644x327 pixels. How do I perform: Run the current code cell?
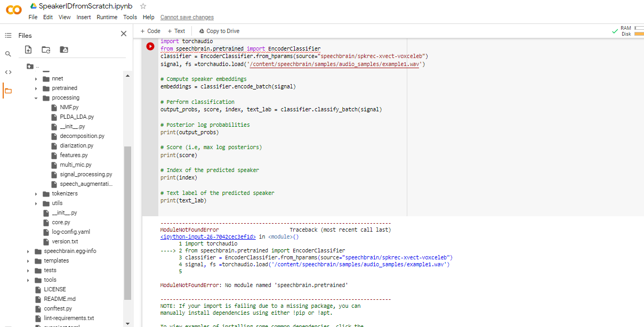click(x=150, y=46)
